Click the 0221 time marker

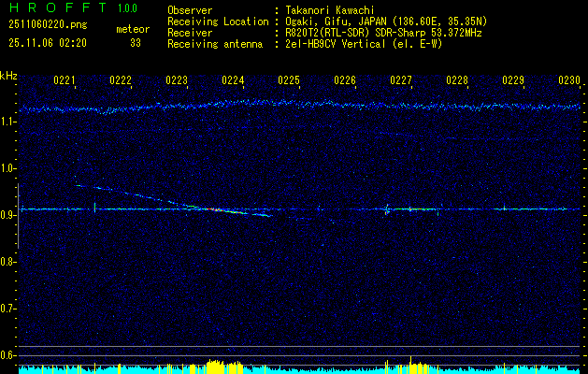point(65,81)
